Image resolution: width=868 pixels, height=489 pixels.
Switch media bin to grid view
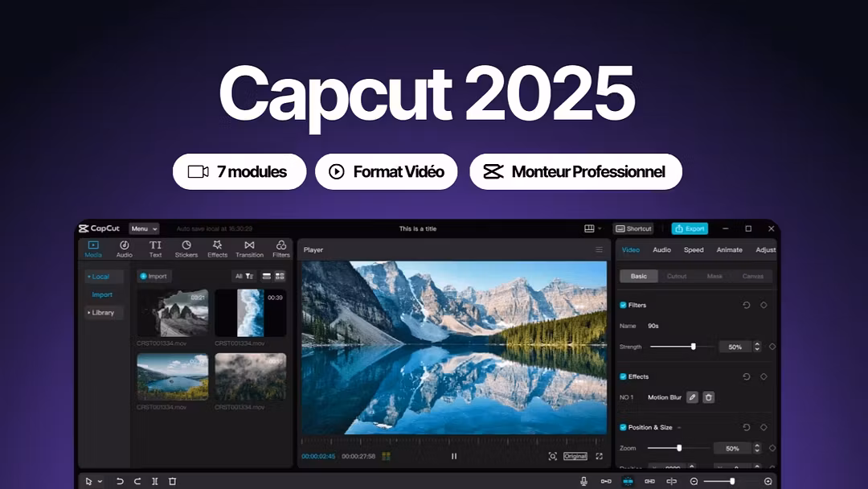(280, 277)
